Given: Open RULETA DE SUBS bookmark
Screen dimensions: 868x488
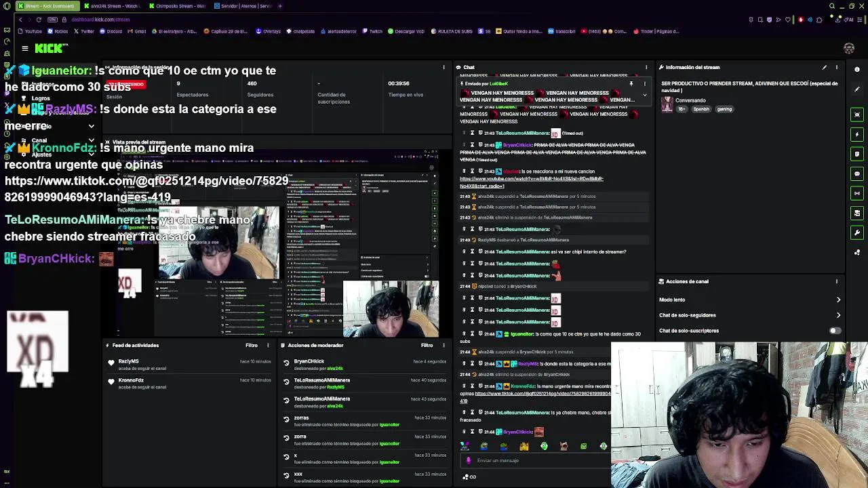Looking at the screenshot, I should click(x=451, y=31).
